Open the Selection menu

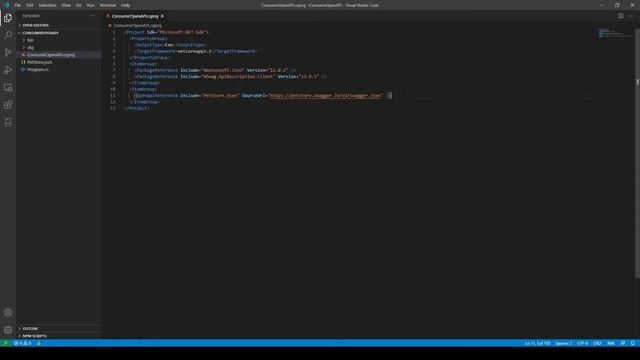coord(47,5)
